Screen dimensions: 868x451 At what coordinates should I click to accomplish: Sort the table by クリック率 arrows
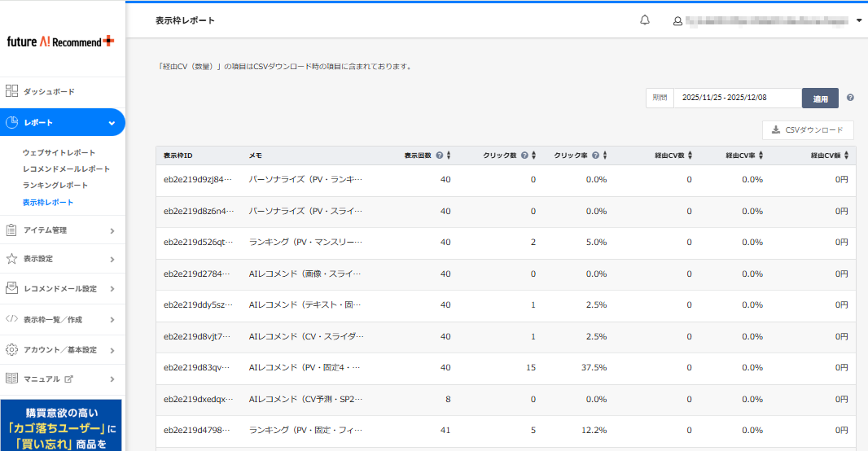[605, 155]
